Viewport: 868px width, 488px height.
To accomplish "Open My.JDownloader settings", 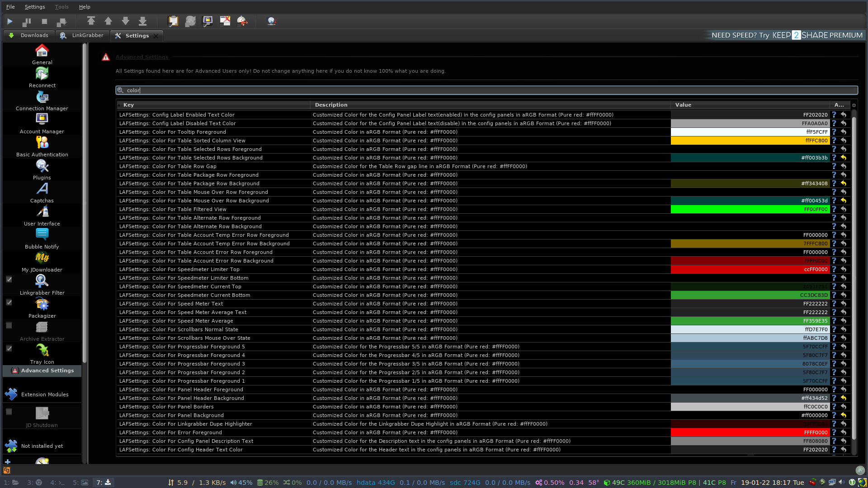I will (x=42, y=262).
